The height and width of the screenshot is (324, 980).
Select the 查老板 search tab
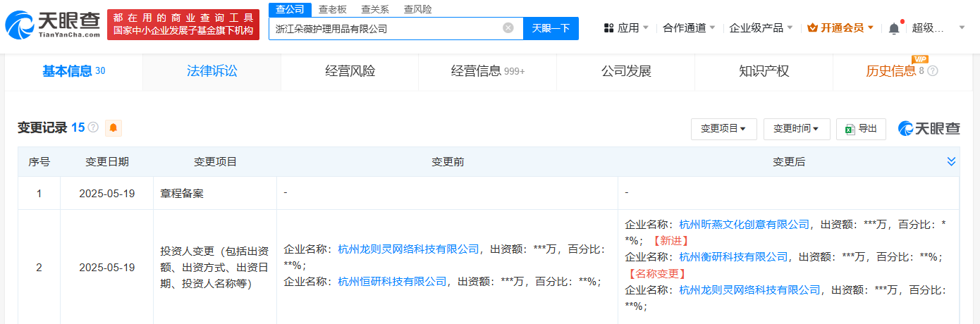coord(332,9)
